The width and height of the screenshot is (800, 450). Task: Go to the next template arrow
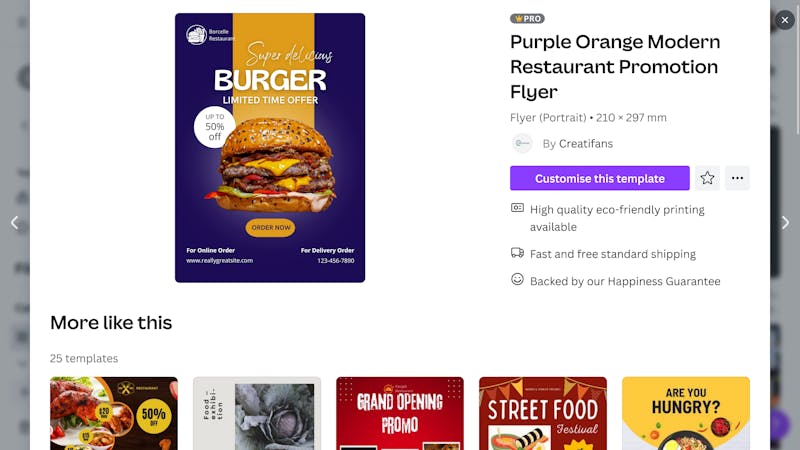pyautogui.click(x=785, y=222)
